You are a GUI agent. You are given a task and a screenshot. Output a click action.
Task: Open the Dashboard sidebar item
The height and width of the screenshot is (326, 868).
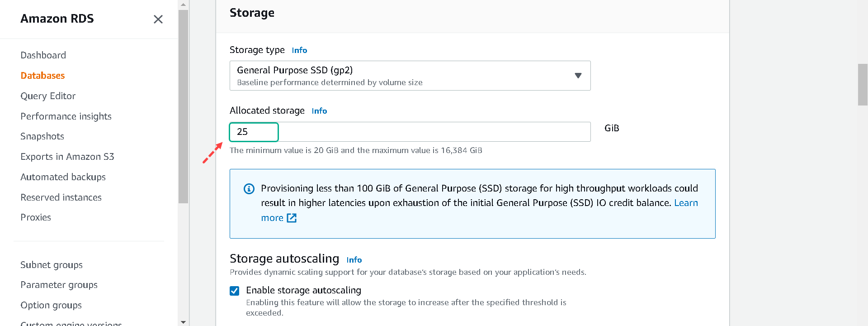pos(43,55)
